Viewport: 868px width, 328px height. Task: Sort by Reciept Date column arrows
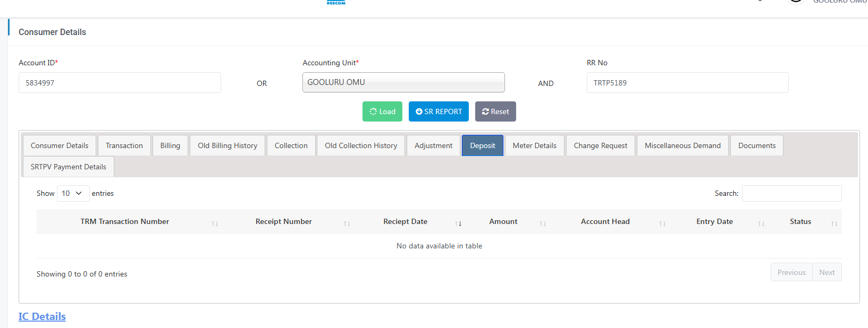pos(458,223)
